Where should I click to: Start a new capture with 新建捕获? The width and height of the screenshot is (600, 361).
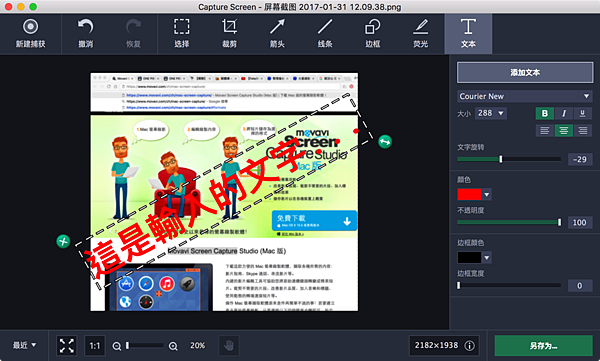30,34
